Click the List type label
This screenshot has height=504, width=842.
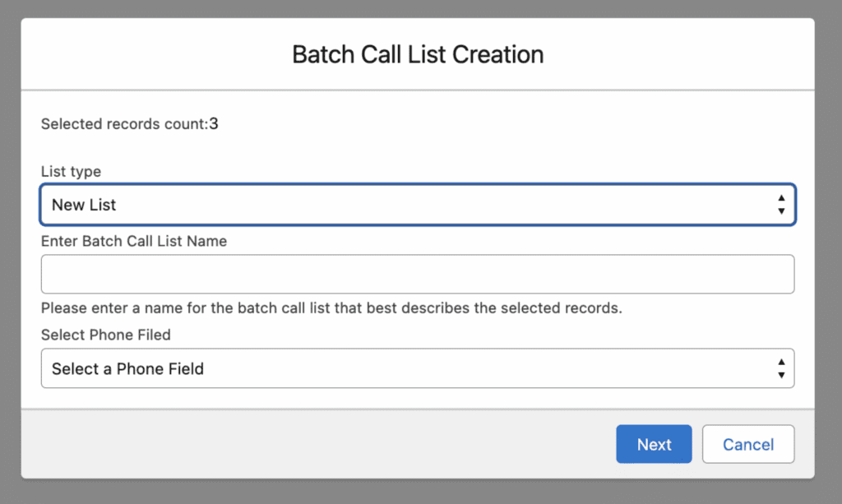[x=71, y=172]
